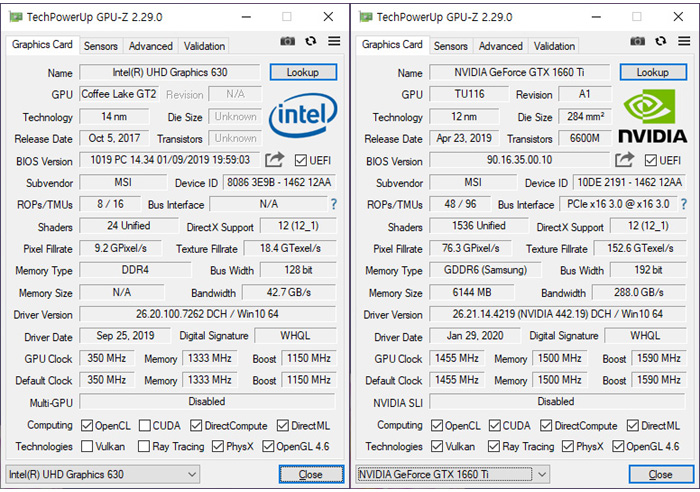Open the Intel(R) UHD Graphics 630 GPU selector dropdown
This screenshot has height=492, width=700.
[x=102, y=474]
